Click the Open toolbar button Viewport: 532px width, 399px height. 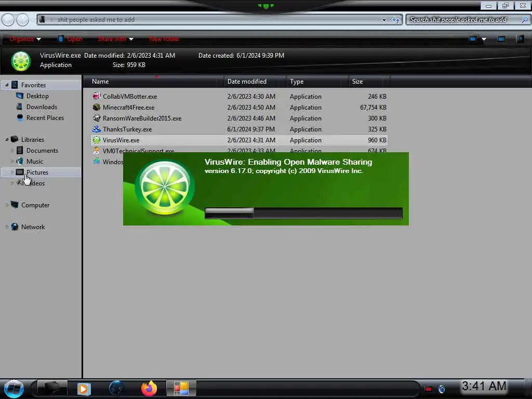click(x=70, y=39)
